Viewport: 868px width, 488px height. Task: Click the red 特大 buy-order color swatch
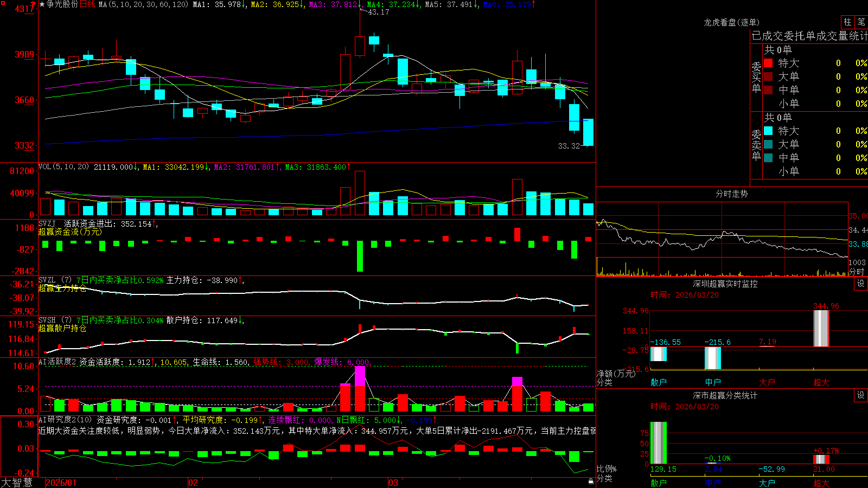point(768,63)
